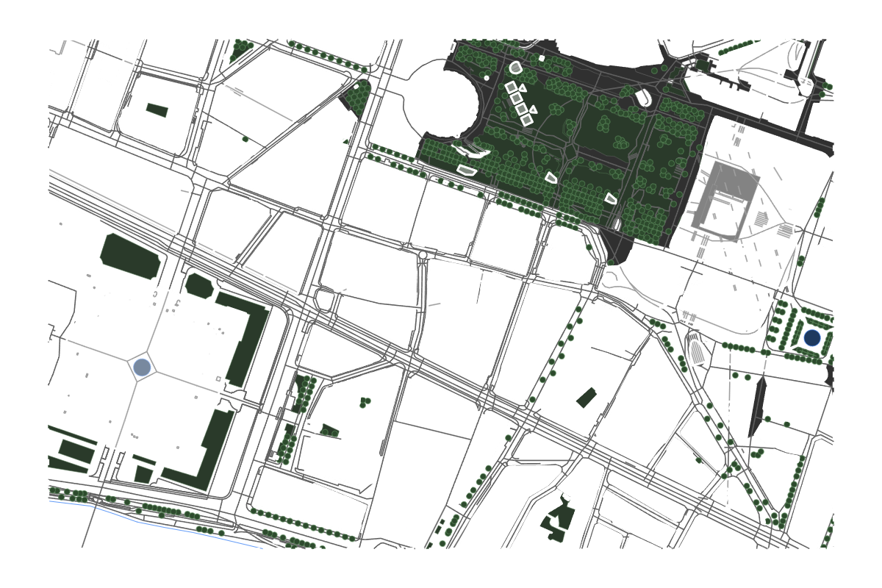The width and height of the screenshot is (882, 588).
Task: Select the small green parallelogram building top left
Action: coord(157,110)
